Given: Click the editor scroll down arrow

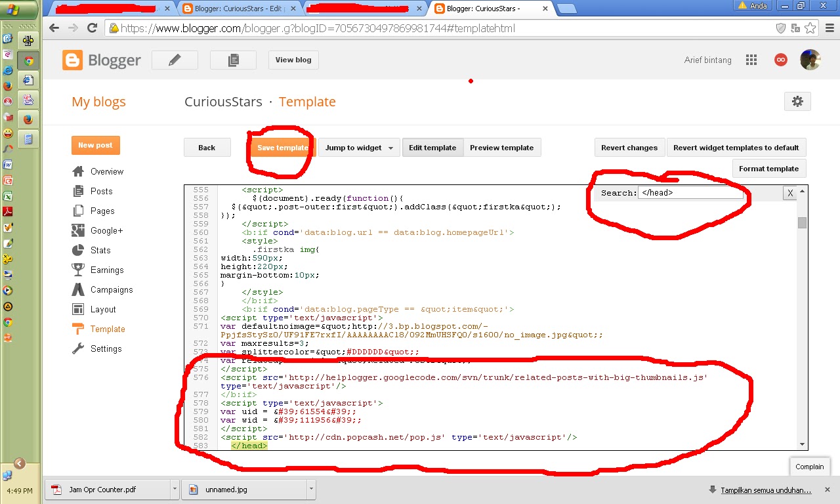Looking at the screenshot, I should coord(802,444).
